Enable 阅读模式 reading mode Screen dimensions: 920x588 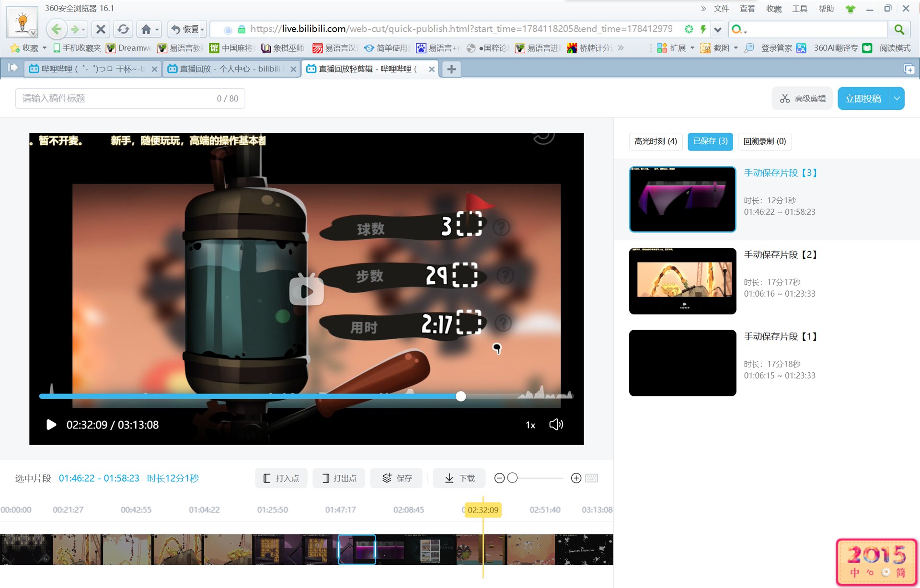pos(886,48)
